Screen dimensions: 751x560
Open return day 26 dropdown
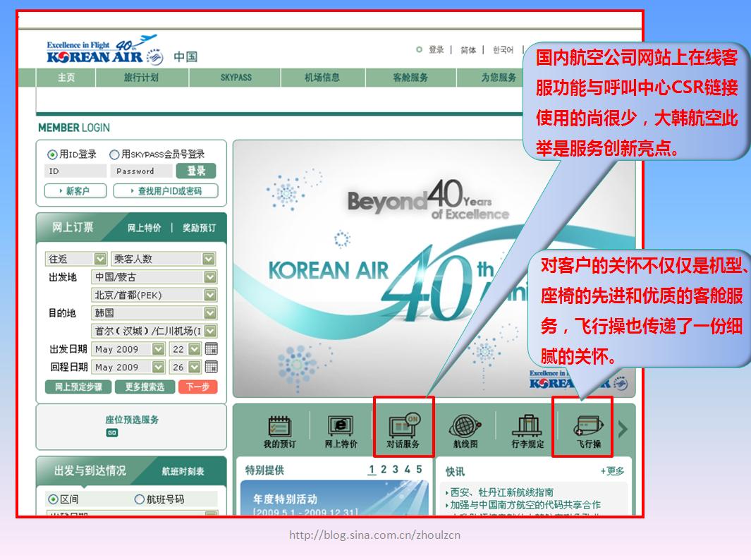coord(185,367)
